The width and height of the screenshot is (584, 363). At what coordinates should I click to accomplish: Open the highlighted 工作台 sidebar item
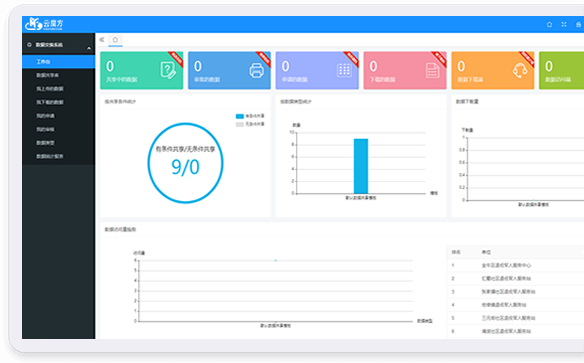(x=58, y=62)
